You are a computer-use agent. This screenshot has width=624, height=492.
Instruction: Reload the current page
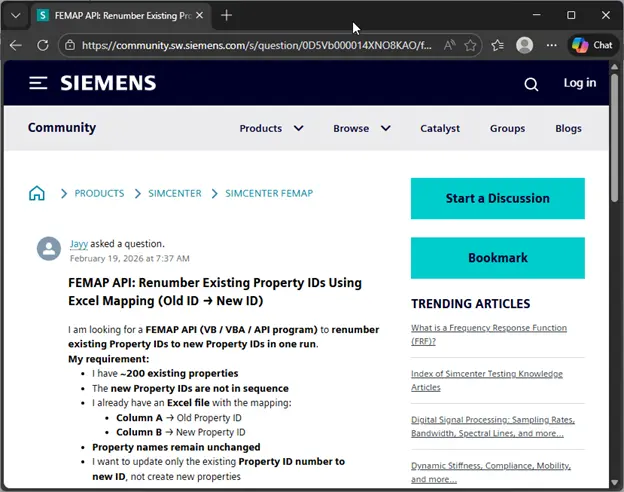[43, 45]
